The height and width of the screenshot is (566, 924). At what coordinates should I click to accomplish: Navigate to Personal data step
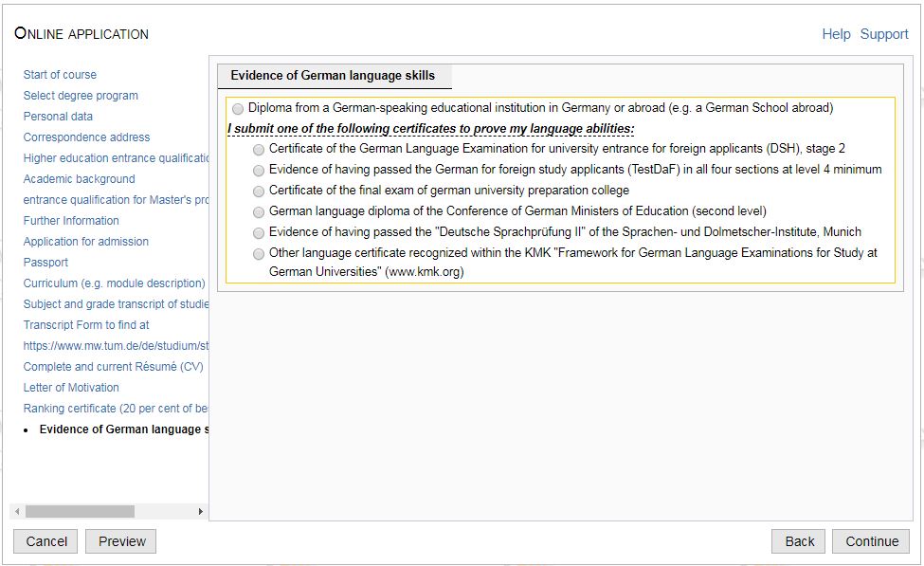58,117
